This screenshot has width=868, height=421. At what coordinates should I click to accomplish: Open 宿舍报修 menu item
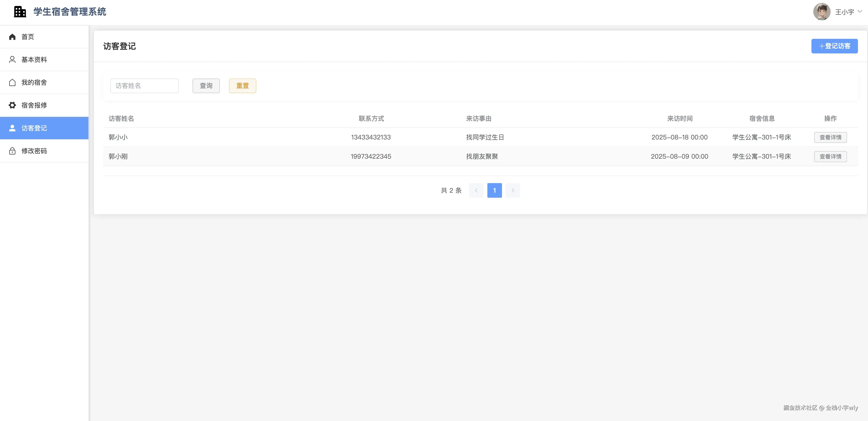pos(34,105)
